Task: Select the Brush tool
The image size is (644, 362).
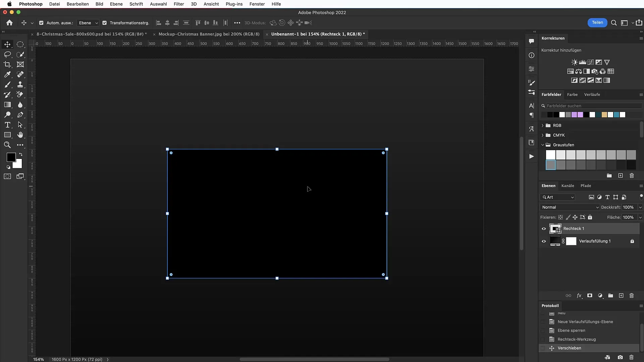Action: click(x=7, y=84)
